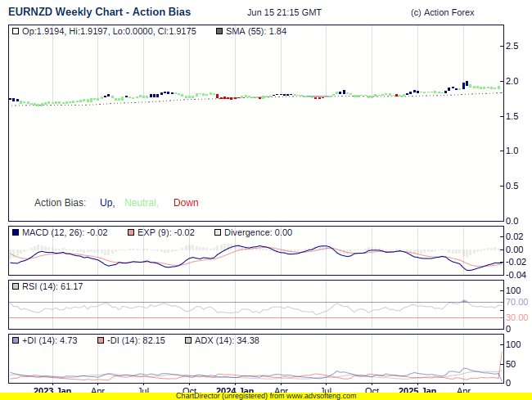Click the RSI 70.00 overbought level label
This screenshot has width=532, height=400.
click(x=516, y=302)
